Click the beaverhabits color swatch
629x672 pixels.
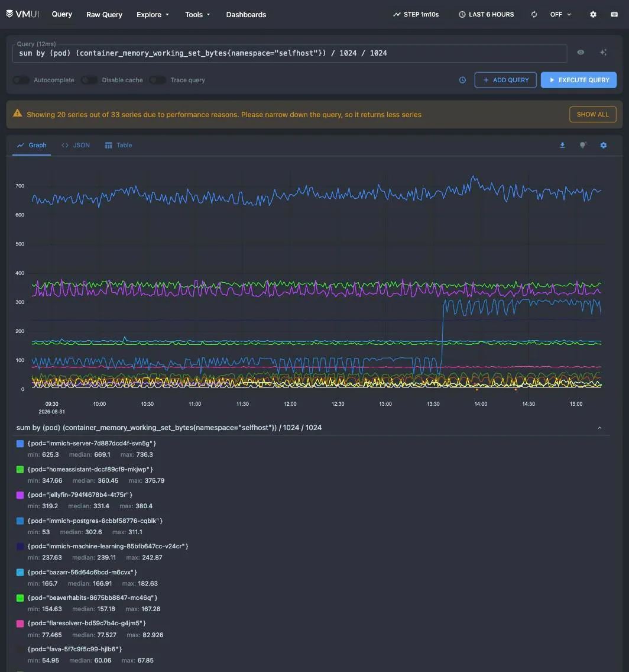pyautogui.click(x=20, y=598)
